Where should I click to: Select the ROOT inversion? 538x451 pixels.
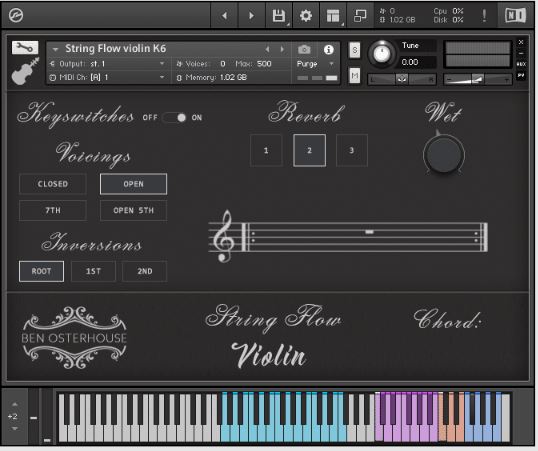click(x=41, y=271)
